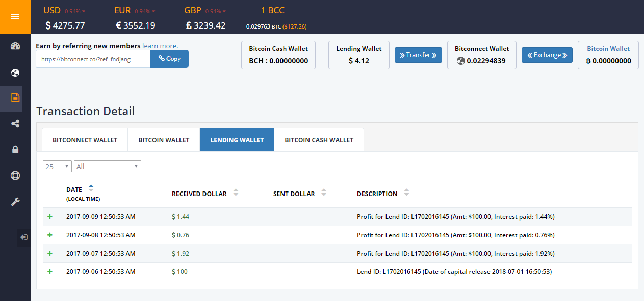Click the capital release date description

454,272
